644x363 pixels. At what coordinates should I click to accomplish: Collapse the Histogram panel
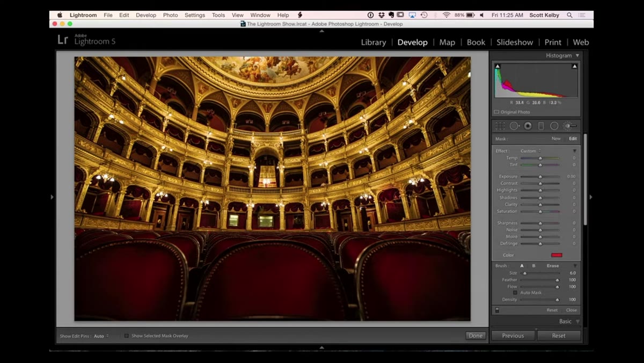(577, 55)
